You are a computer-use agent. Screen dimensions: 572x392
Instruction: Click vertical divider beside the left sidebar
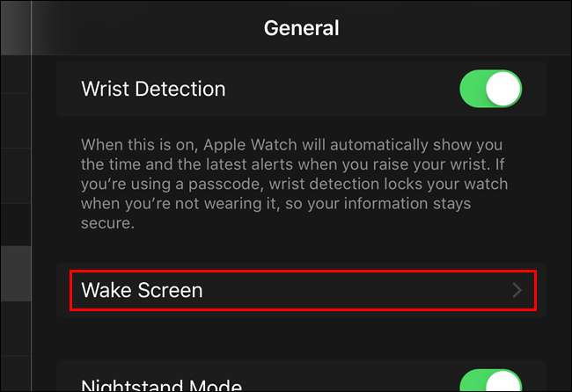pyautogui.click(x=32, y=196)
